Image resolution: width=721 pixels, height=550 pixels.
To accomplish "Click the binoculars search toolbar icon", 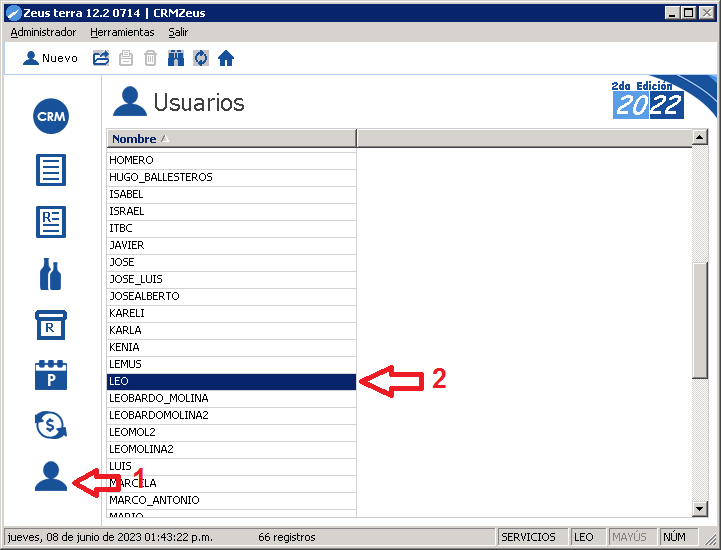I will pyautogui.click(x=176, y=58).
